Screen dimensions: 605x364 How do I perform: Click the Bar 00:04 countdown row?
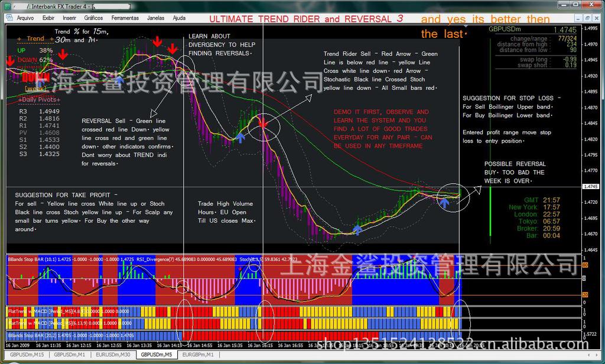pos(543,235)
